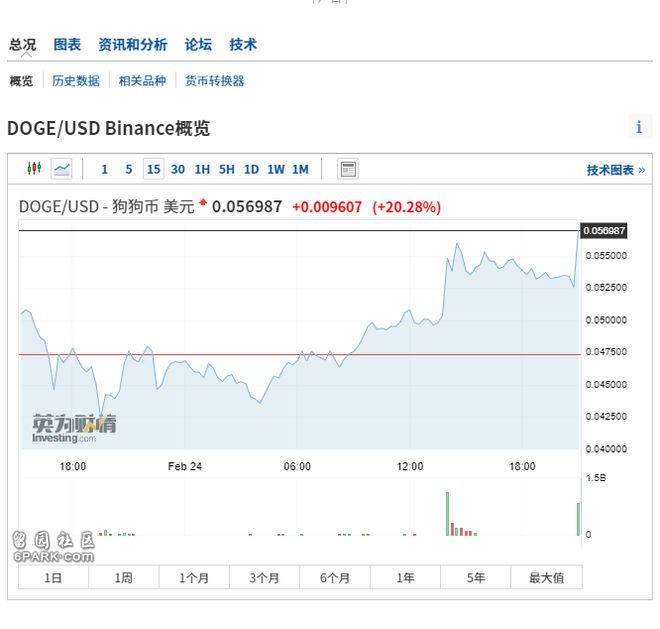Open the 资讯和分析 tab
Viewport: 660px width, 629px height.
coord(132,45)
